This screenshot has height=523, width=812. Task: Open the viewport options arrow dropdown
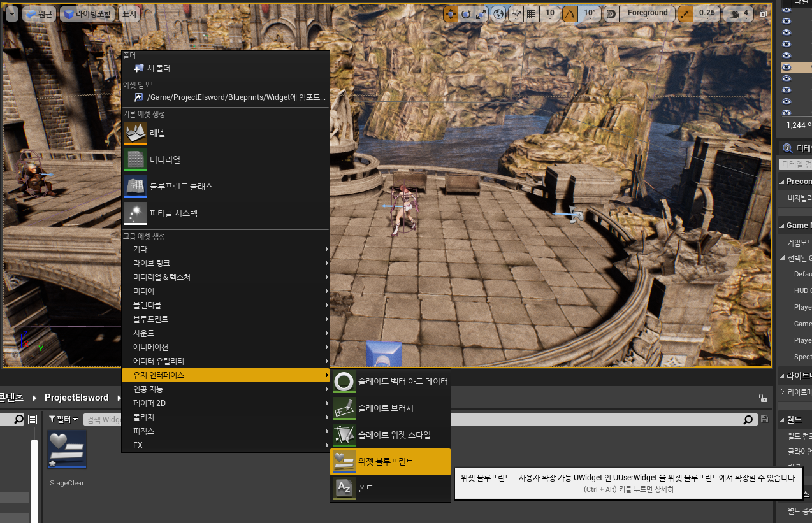[11, 13]
